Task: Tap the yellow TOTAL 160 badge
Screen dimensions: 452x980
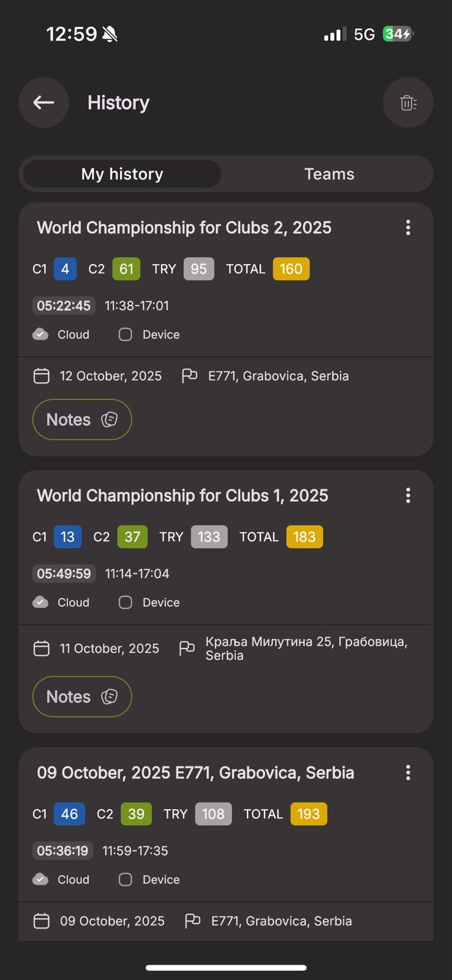Action: pyautogui.click(x=291, y=269)
